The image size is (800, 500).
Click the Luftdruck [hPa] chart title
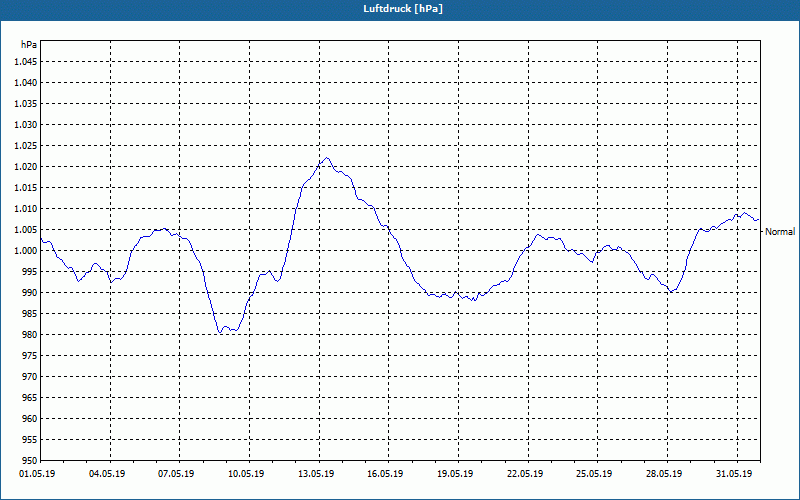[403, 9]
